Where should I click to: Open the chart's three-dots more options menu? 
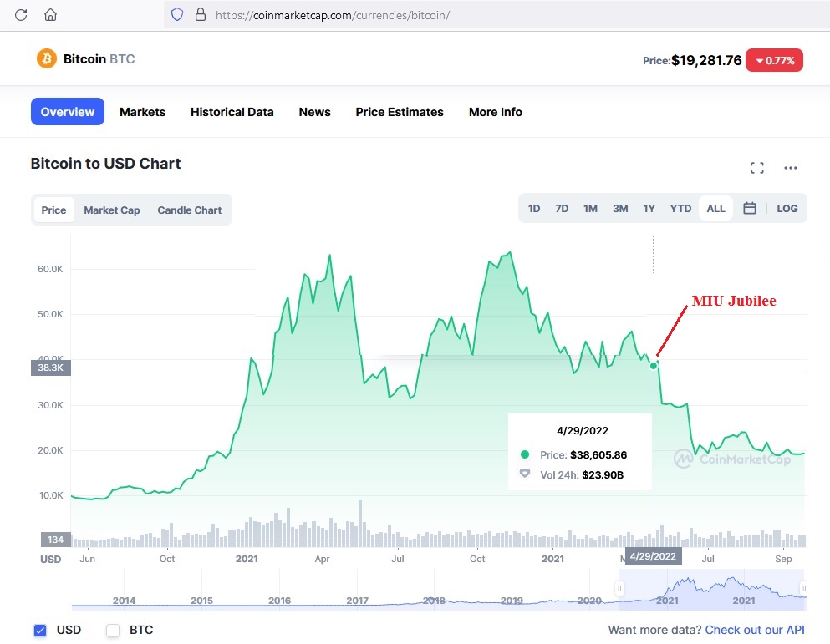coord(791,168)
